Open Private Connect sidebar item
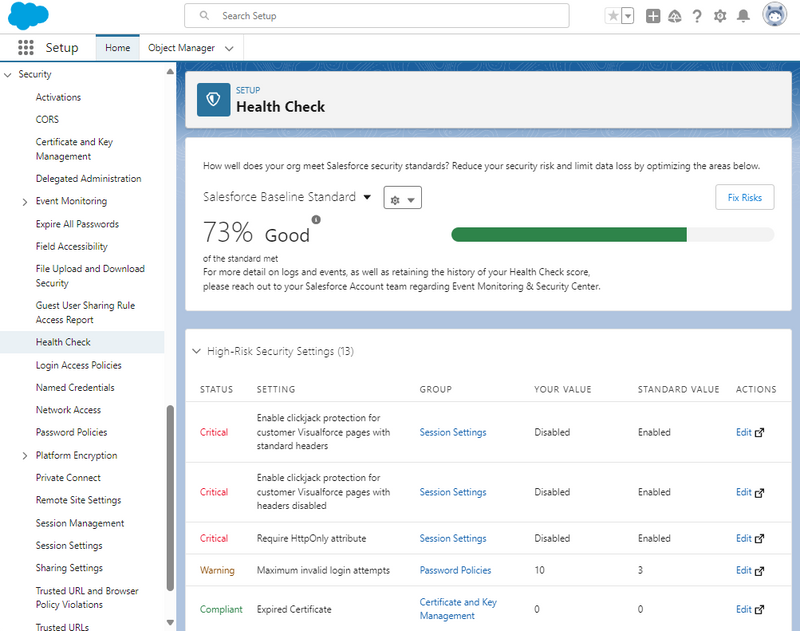Screen dimensions: 800x631 [x=68, y=478]
